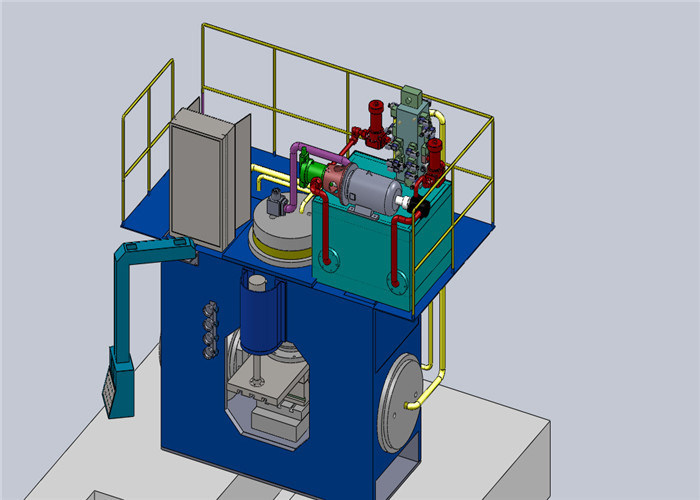Select the blue vertical cylinder in the opening
This screenshot has width=700, height=500.
pyautogui.click(x=260, y=318)
